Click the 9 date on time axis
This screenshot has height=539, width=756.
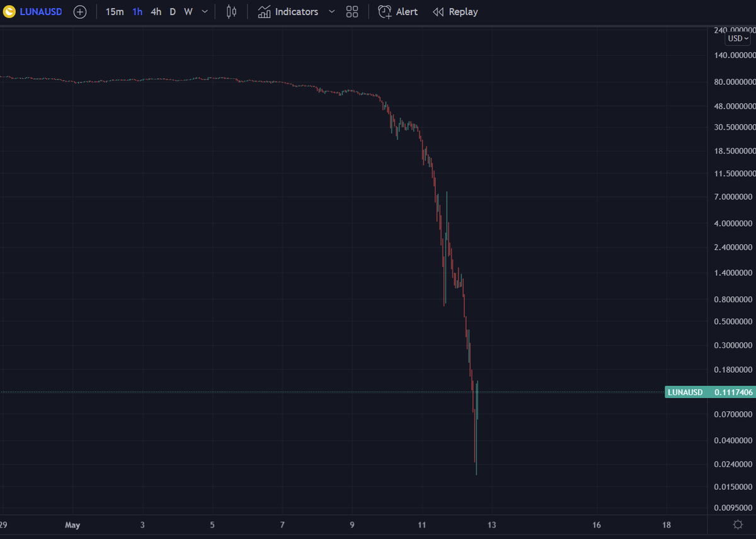coord(352,525)
